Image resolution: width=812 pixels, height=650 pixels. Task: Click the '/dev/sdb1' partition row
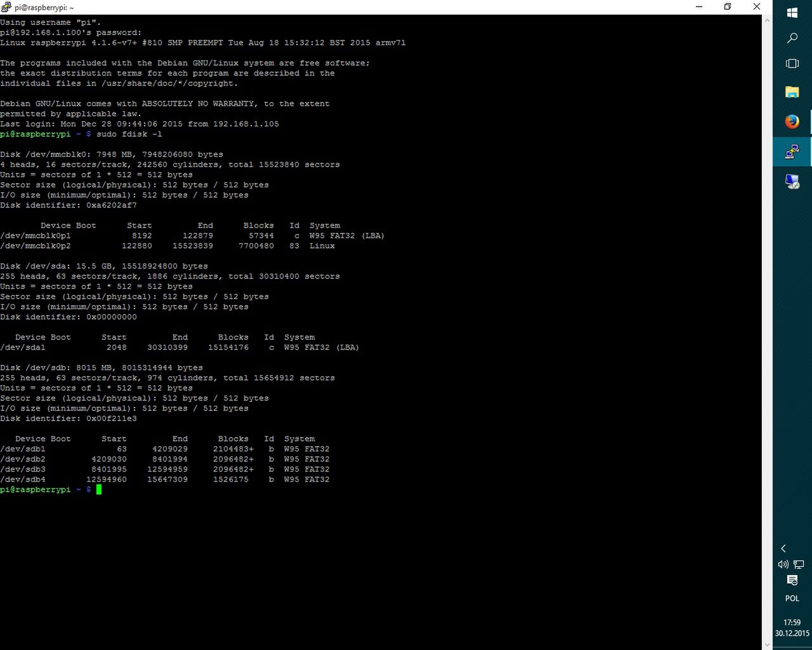[x=165, y=449]
